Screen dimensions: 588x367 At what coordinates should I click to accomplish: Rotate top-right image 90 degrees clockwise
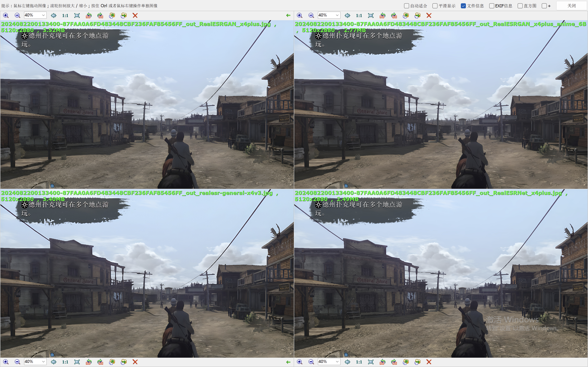(394, 16)
